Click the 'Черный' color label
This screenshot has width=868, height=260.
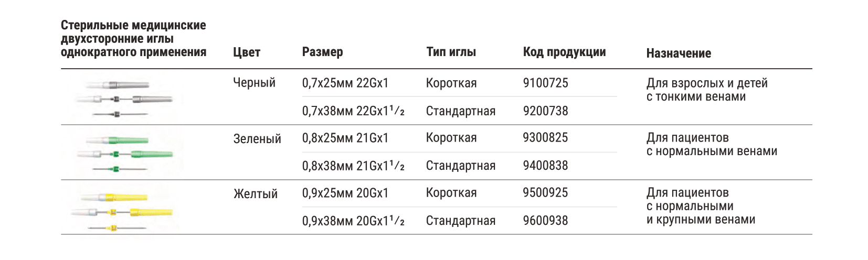[x=255, y=83]
